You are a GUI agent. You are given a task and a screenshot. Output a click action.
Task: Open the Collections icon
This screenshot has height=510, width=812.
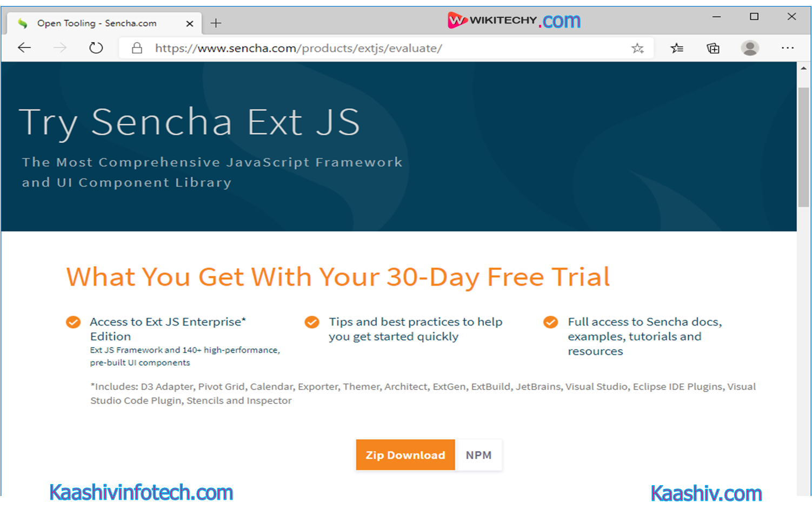point(713,48)
